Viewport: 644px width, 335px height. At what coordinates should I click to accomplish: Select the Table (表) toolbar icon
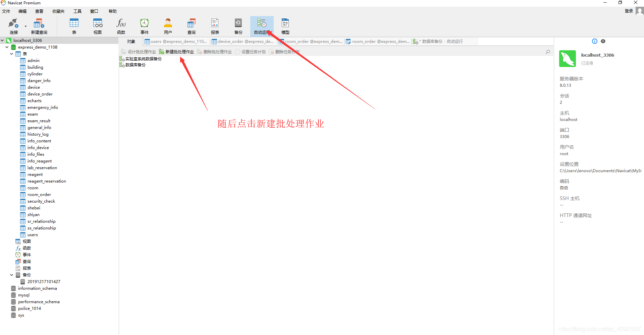point(74,26)
